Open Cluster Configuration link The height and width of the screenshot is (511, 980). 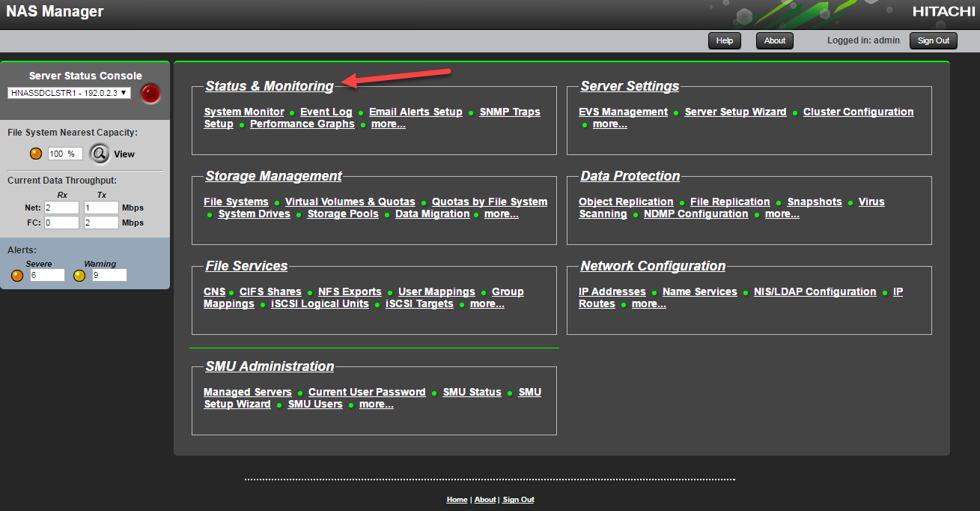[x=858, y=112]
